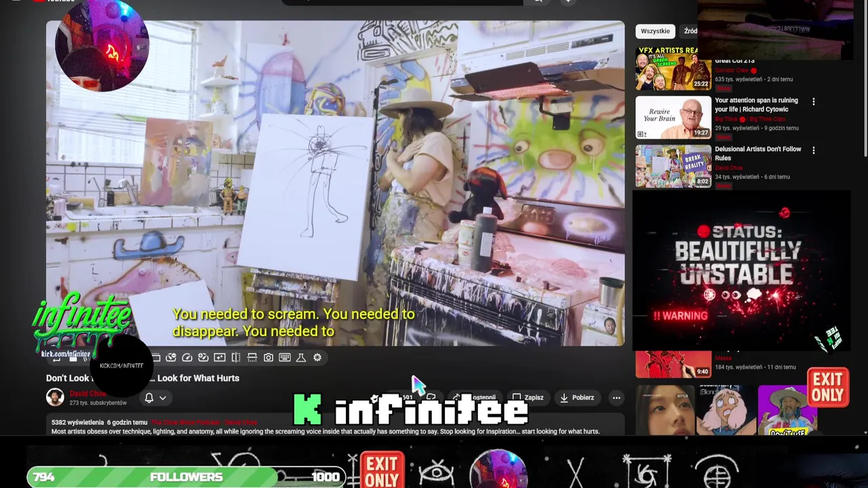The image size is (868, 488).
Task: Click '184 tys. wyświetleń · 11 dni temu' text
Action: tap(755, 367)
